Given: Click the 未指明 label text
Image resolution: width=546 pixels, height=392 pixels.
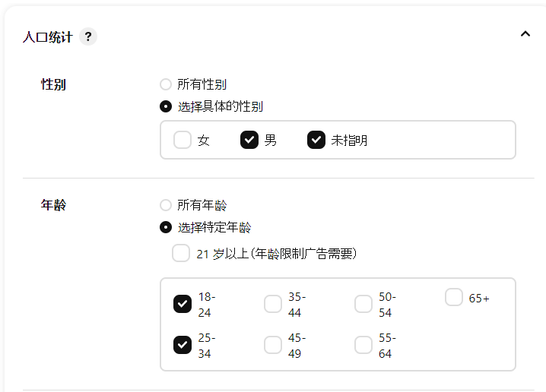Looking at the screenshot, I should click(349, 141).
